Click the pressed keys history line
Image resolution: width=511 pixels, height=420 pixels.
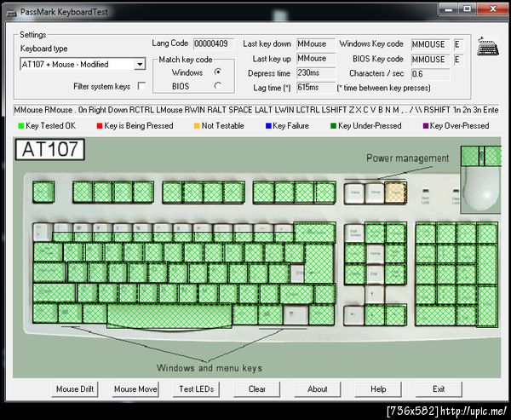coord(255,110)
